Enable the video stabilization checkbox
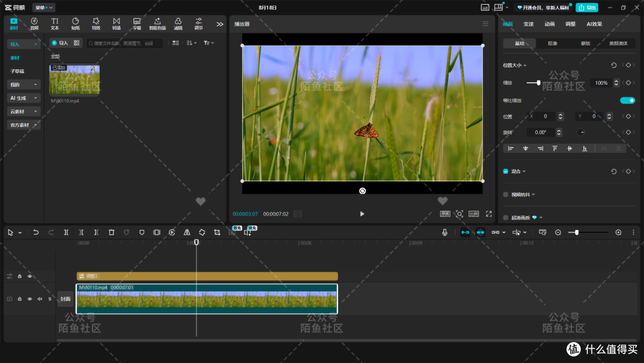 pyautogui.click(x=506, y=195)
